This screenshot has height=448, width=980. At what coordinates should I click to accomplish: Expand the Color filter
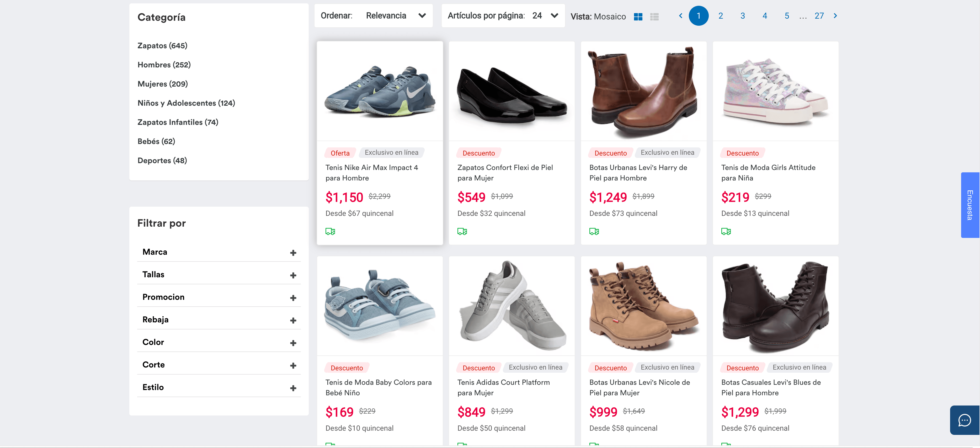click(x=219, y=342)
